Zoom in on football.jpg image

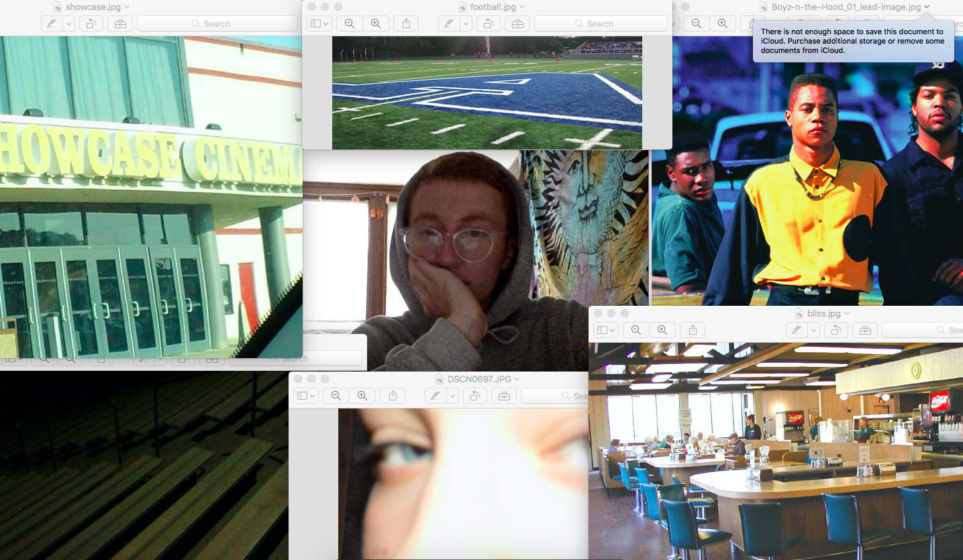376,23
